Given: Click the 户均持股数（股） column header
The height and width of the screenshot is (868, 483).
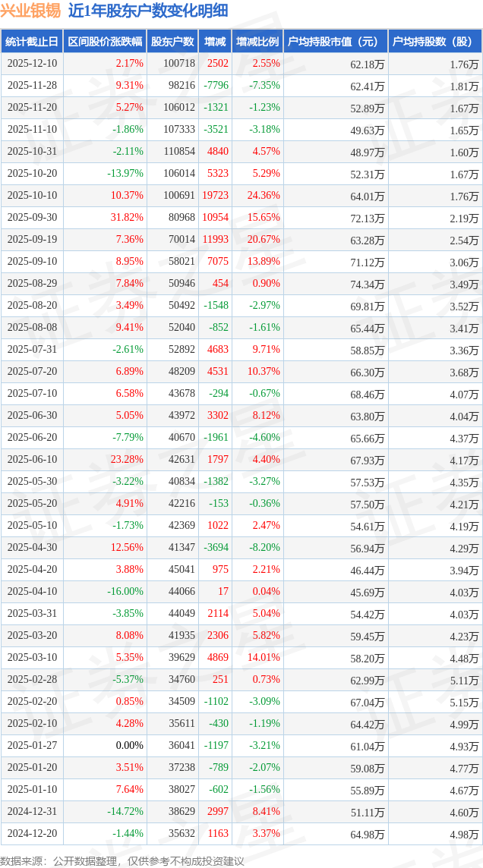Looking at the screenshot, I should pos(434,42).
